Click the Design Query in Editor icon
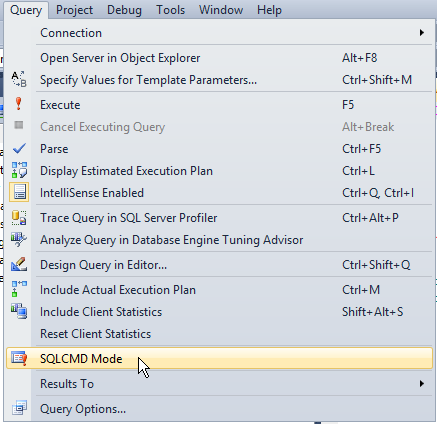 pos(19,264)
